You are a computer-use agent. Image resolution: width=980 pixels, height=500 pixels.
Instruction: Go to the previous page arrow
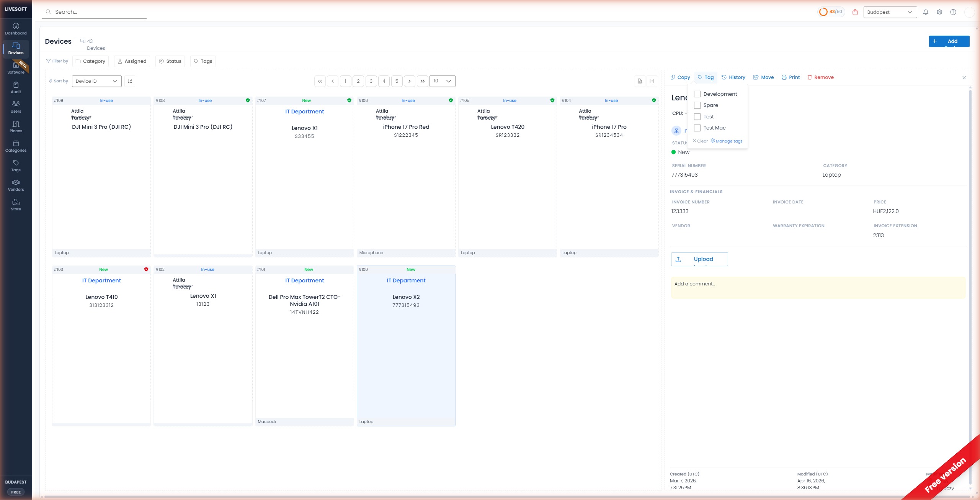pos(333,81)
